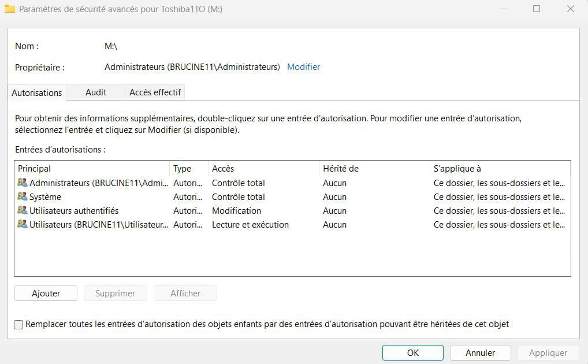
Task: Click the Modification access cell
Action: coord(236,210)
